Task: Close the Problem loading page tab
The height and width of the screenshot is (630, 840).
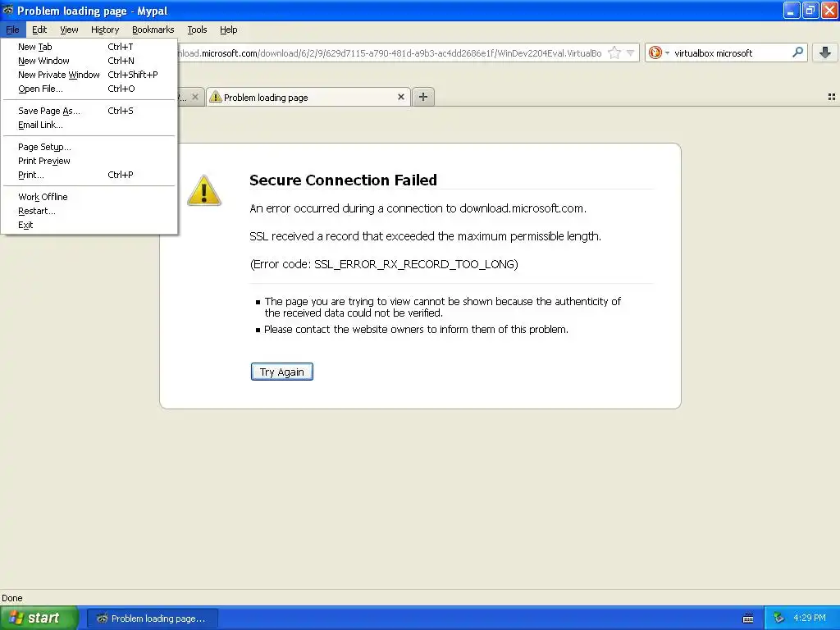Action: click(x=400, y=97)
